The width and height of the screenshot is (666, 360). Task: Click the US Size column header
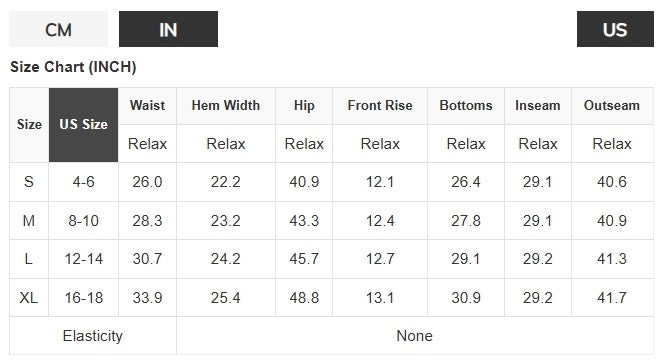pyautogui.click(x=83, y=125)
